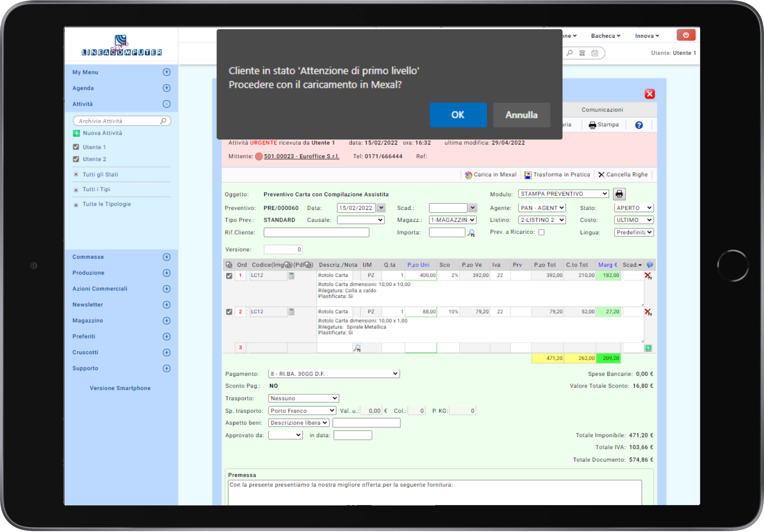Click the 'OK' button to confirm
764x532 pixels.
click(458, 115)
